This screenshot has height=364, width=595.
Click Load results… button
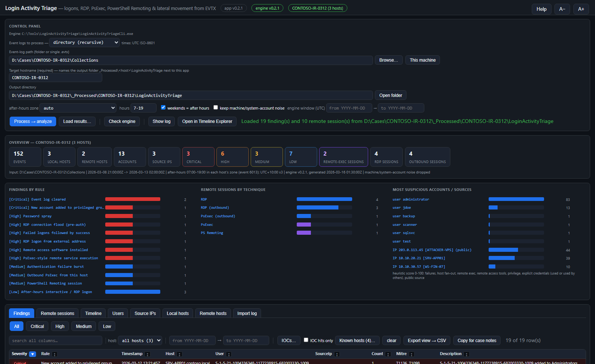pyautogui.click(x=77, y=121)
